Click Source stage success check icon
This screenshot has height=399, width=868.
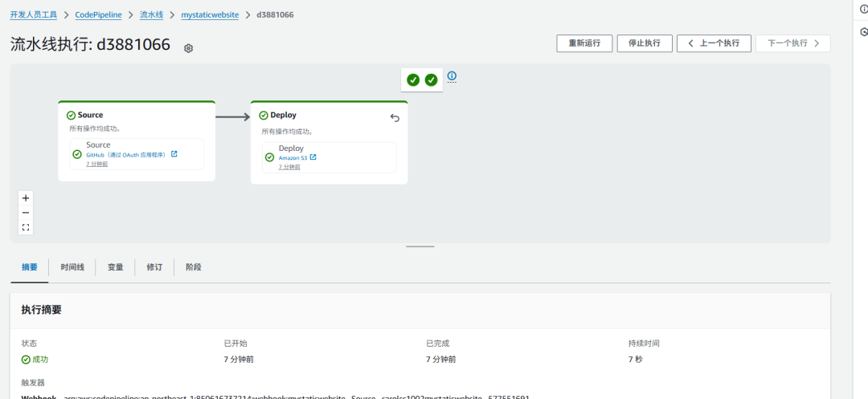tap(71, 115)
